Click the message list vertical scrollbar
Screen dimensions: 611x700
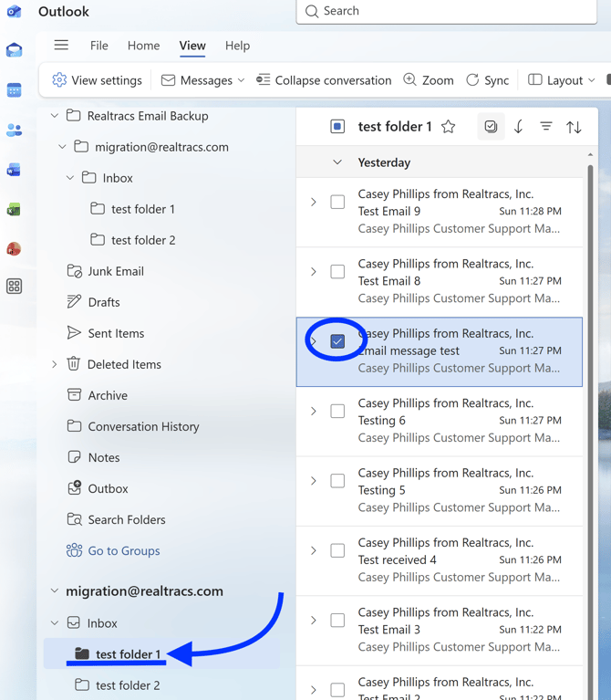pyautogui.click(x=591, y=433)
